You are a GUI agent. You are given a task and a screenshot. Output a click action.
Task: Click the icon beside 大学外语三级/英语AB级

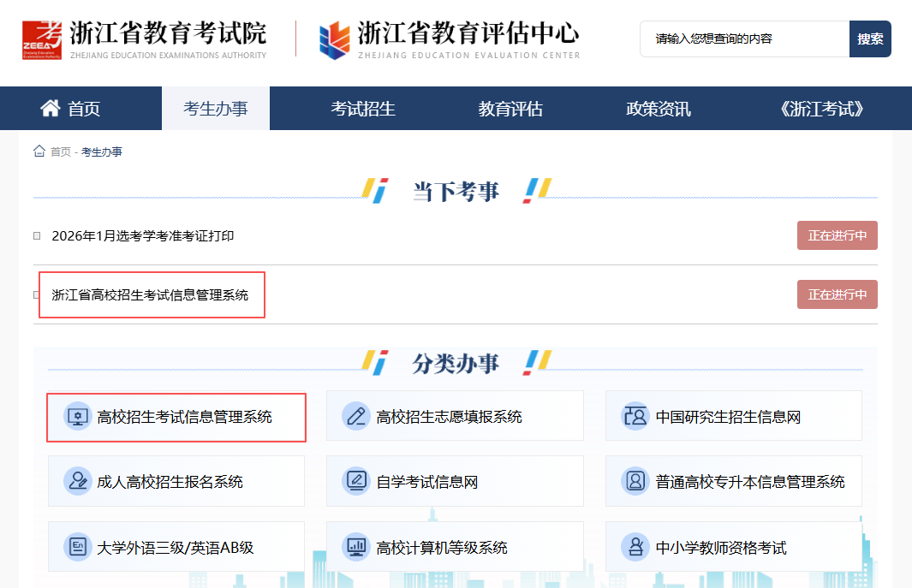pos(78,547)
